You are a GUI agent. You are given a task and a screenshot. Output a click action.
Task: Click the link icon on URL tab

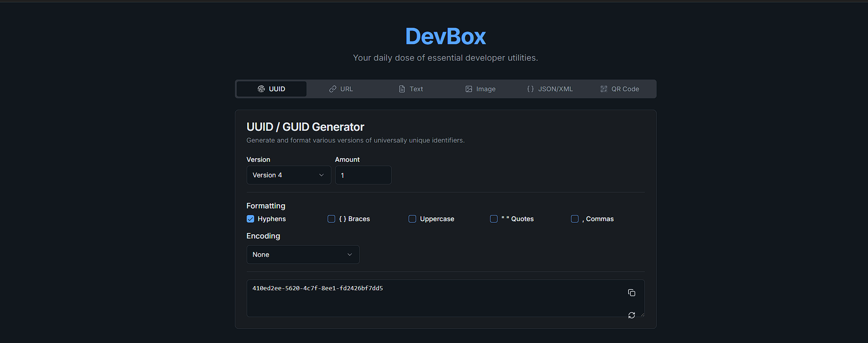pyautogui.click(x=333, y=89)
